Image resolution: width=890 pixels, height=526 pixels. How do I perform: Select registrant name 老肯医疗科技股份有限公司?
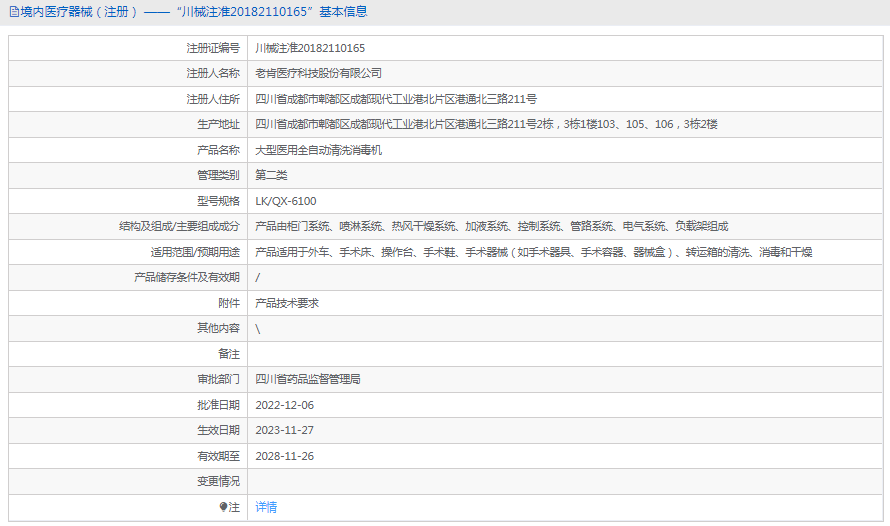point(318,73)
